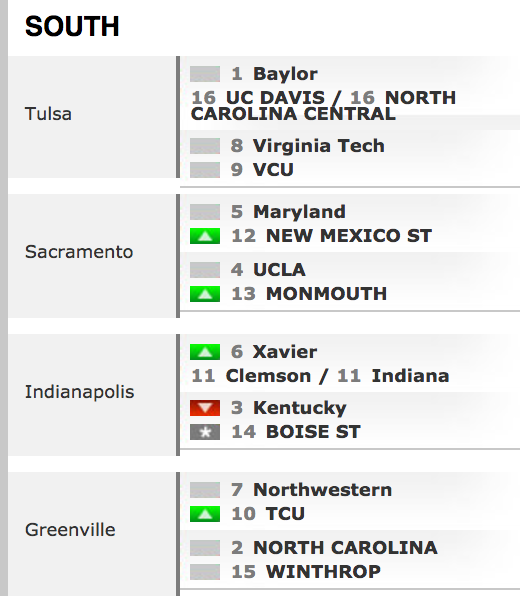The width and height of the screenshot is (520, 596).
Task: Click the green up arrow next to TCU
Action: (205, 514)
